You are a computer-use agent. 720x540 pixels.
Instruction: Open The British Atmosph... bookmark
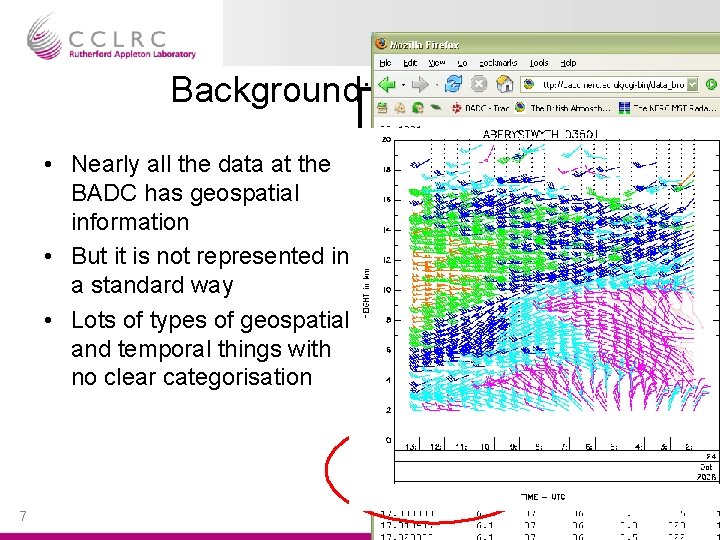(563, 108)
